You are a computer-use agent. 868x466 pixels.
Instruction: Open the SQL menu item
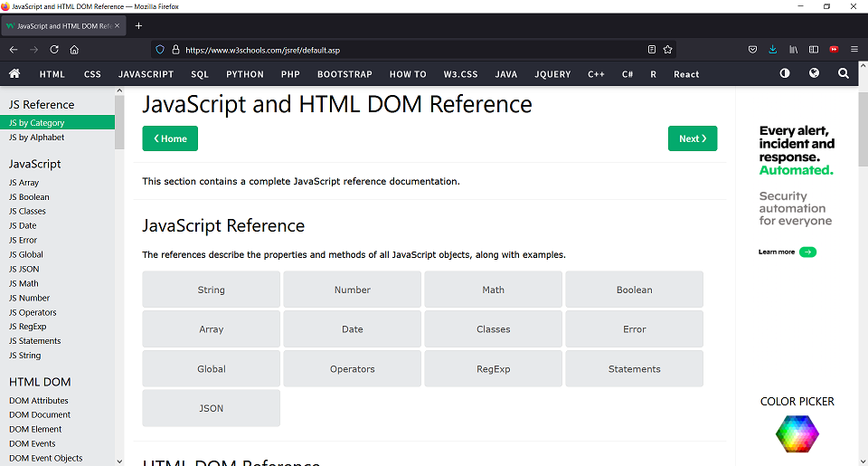coord(200,74)
